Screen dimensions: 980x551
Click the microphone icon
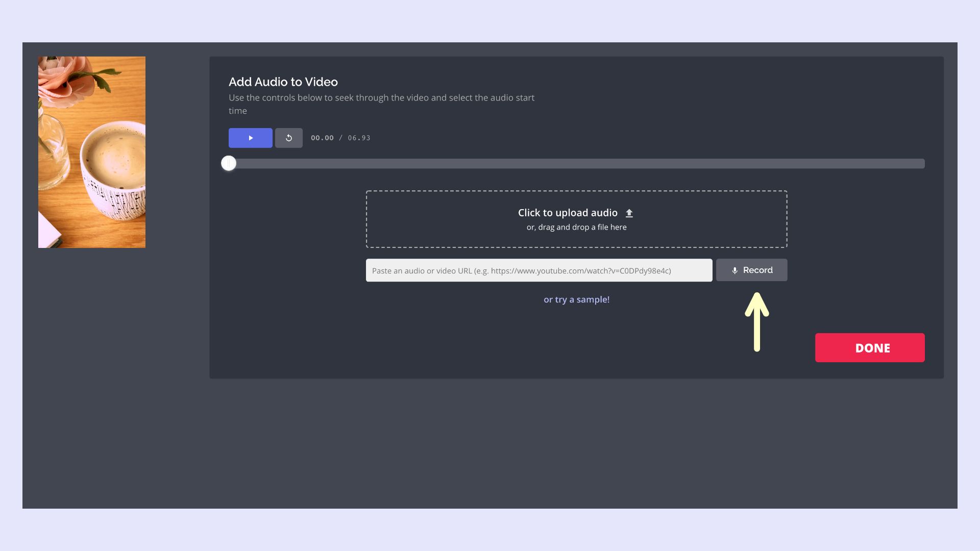point(734,270)
